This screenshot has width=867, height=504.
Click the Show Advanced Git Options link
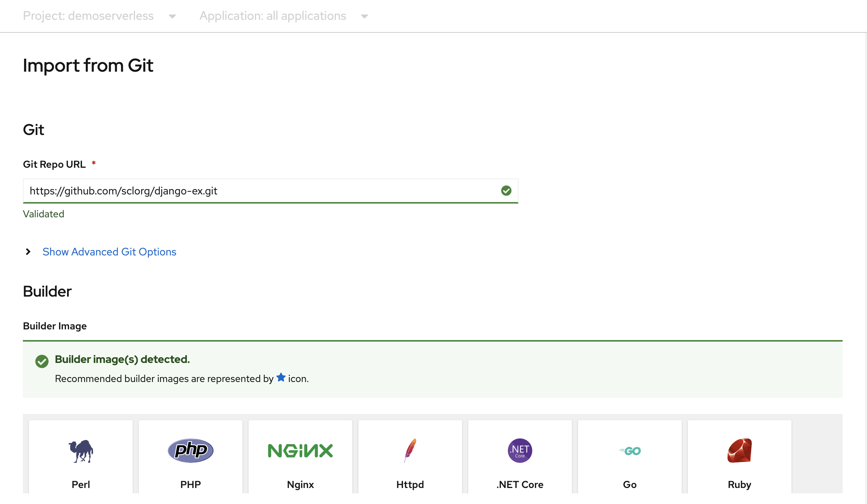pyautogui.click(x=109, y=251)
